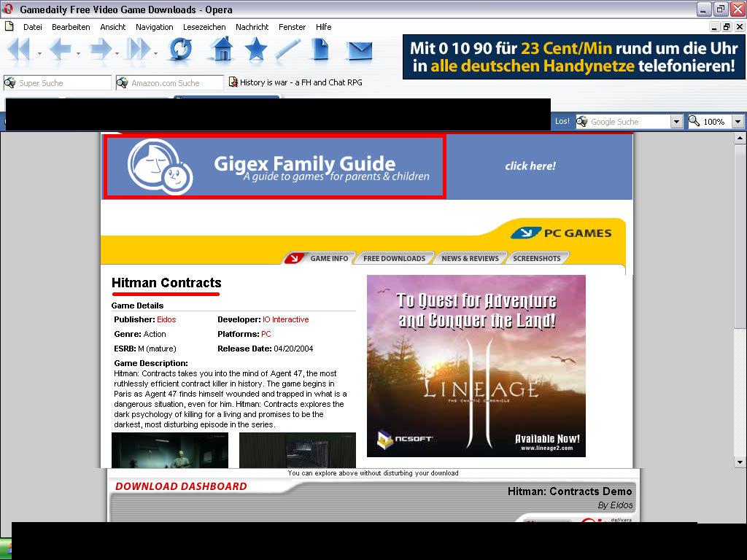Select the GAME INFO tab
Viewport: 747px width, 560px height.
tap(321, 258)
